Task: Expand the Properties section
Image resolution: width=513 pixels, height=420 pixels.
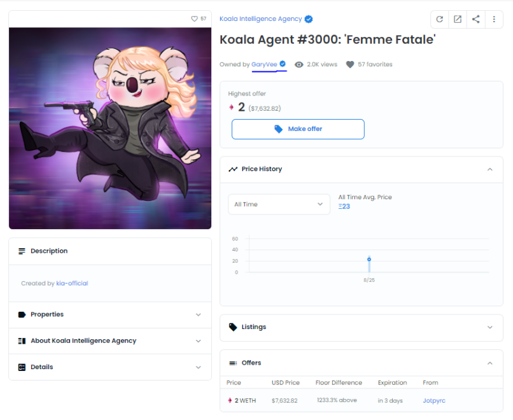Action: 199,314
